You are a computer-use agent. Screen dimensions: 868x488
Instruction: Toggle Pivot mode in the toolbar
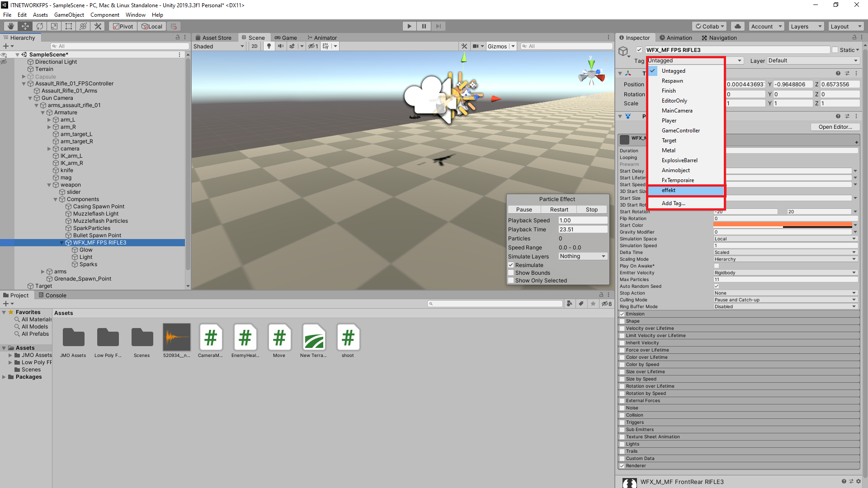click(123, 26)
